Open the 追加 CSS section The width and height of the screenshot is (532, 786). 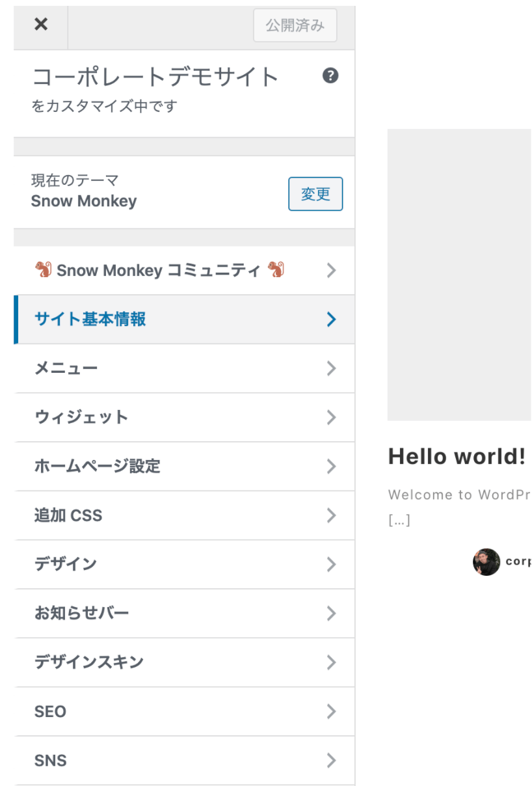tap(68, 515)
